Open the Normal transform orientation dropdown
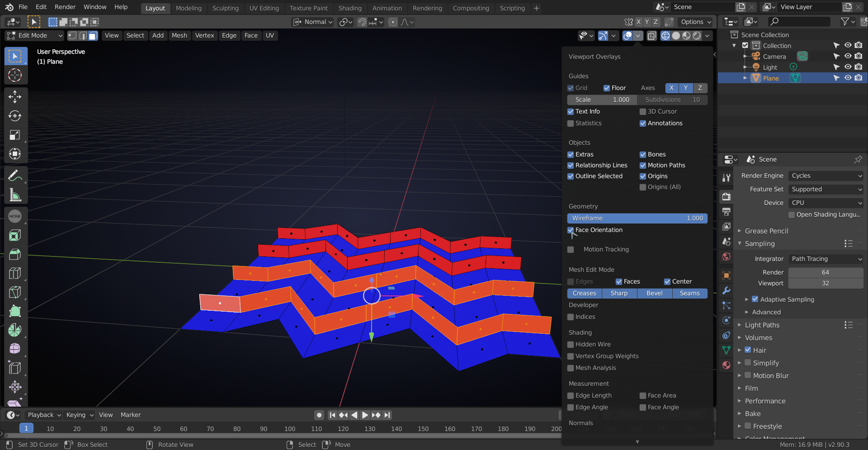The image size is (868, 450). click(x=313, y=22)
